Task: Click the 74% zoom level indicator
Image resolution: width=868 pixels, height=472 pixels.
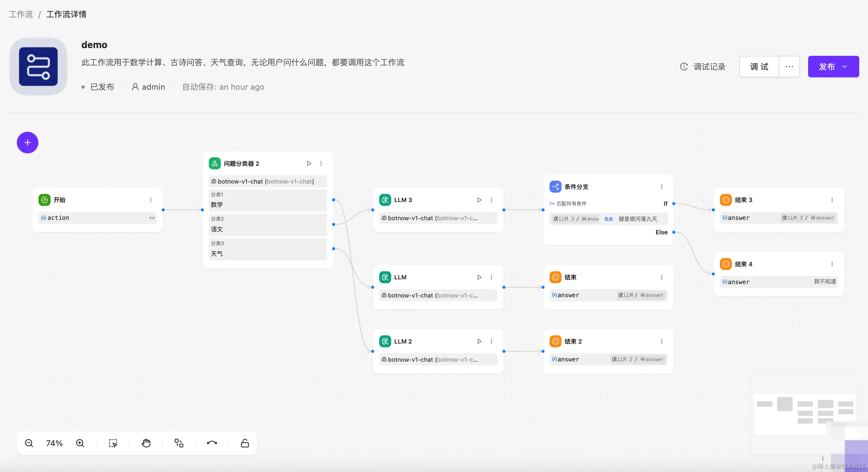Action: coord(54,443)
